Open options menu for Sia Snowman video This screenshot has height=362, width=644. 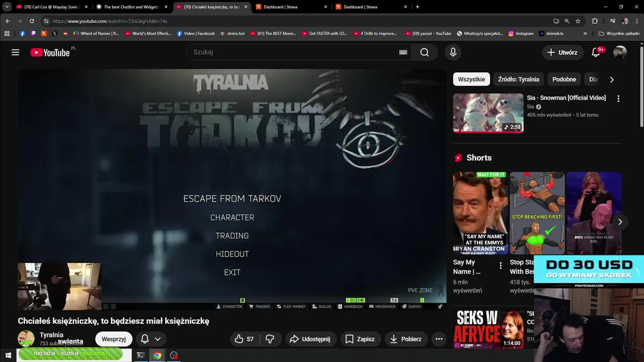(618, 99)
